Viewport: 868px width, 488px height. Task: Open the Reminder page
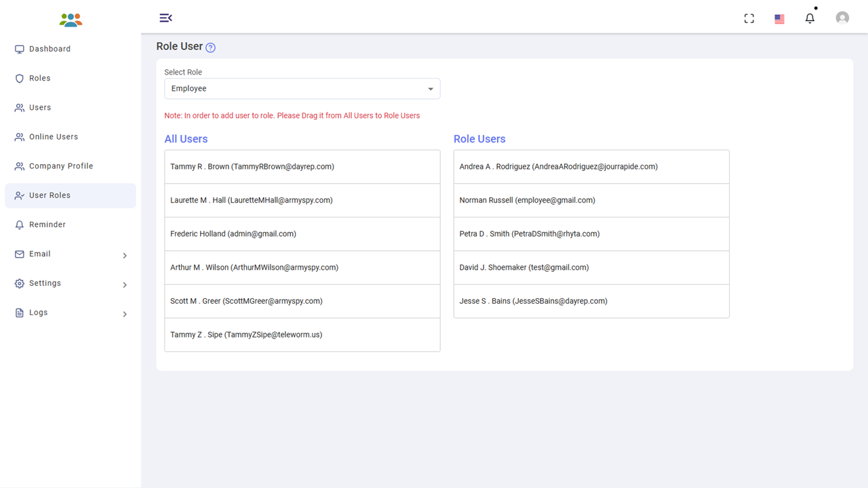(47, 225)
